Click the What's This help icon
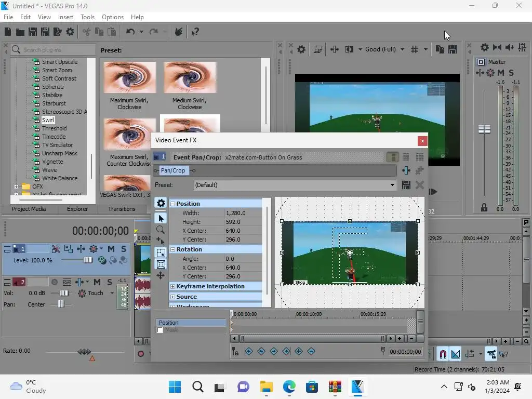532x399 pixels. (195, 32)
